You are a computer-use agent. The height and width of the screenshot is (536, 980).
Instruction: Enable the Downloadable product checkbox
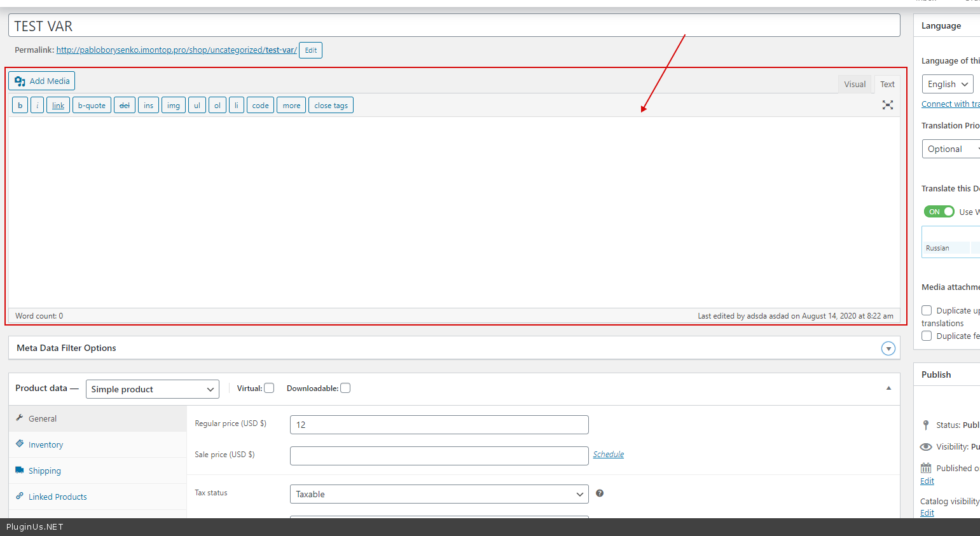(345, 388)
